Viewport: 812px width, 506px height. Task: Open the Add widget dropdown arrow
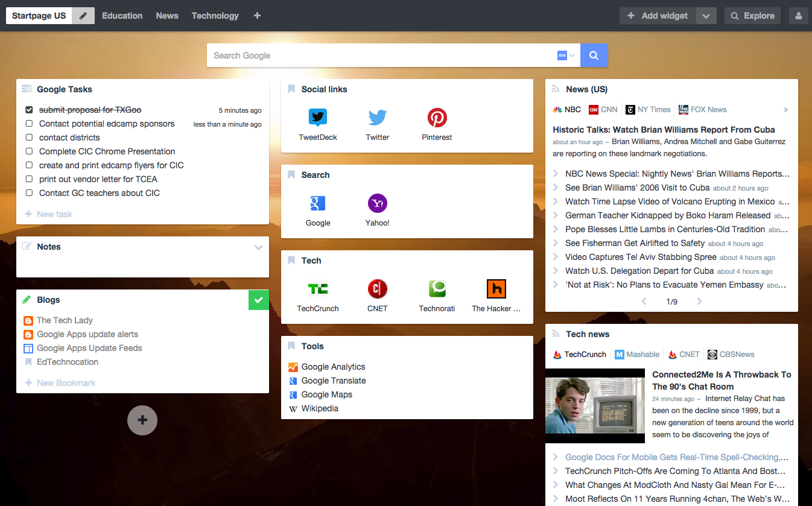pos(706,16)
